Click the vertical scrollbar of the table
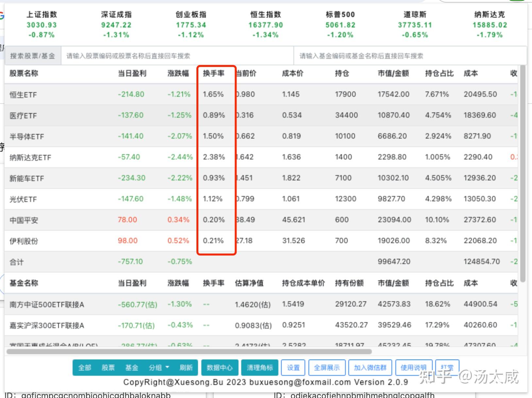532x398 pixels. 523,173
